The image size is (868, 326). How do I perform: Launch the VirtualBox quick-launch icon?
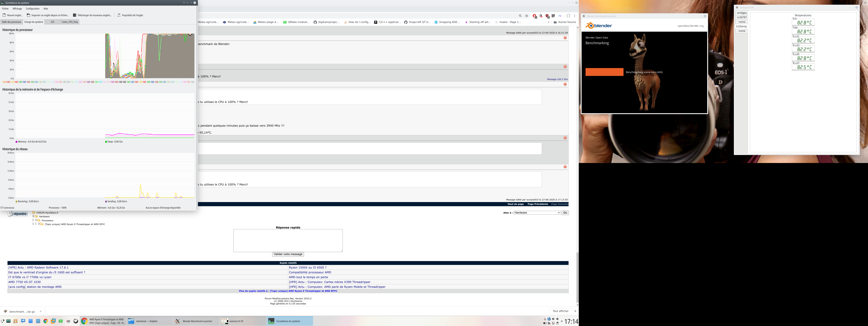point(53,321)
